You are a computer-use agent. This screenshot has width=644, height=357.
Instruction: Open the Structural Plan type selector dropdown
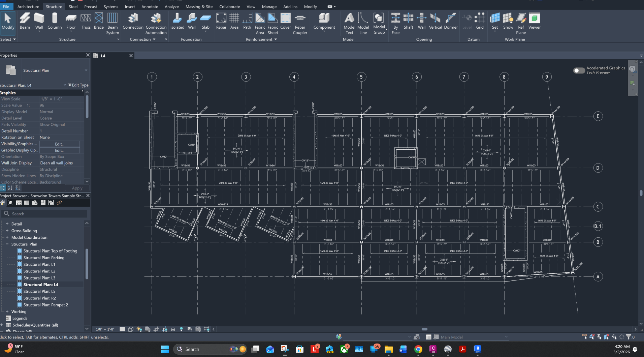[86, 70]
